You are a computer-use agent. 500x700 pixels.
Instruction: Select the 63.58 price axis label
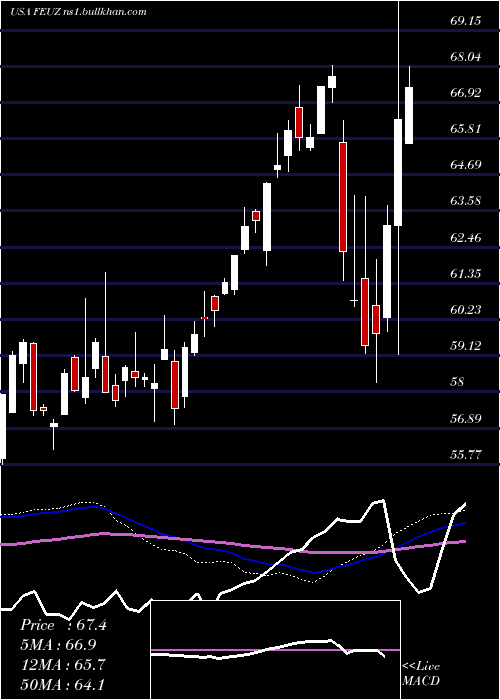tap(466, 200)
